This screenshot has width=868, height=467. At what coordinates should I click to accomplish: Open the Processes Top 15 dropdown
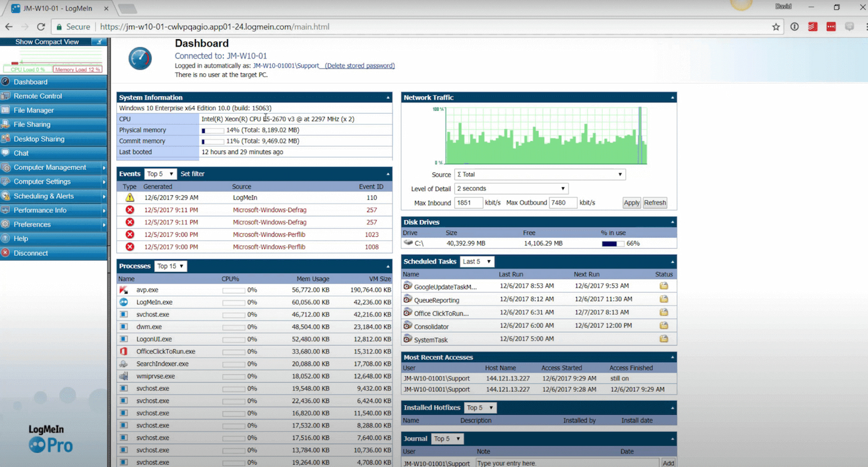pos(170,266)
